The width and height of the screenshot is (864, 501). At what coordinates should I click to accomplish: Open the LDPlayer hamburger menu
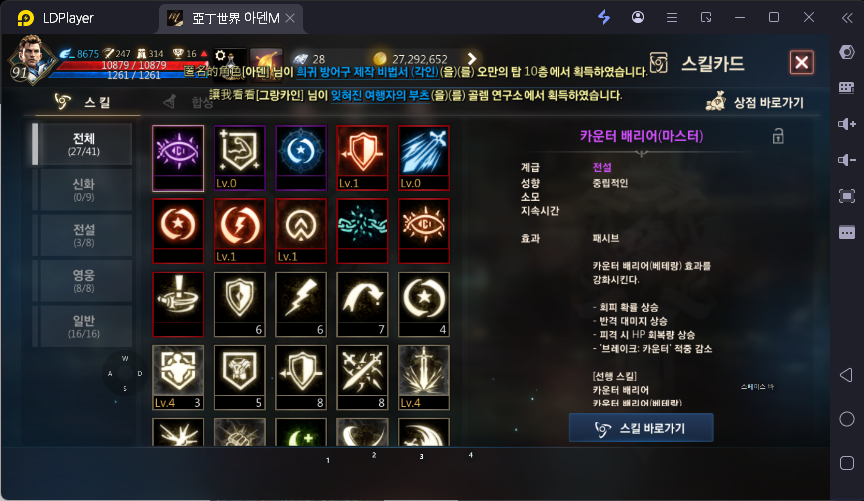[672, 18]
